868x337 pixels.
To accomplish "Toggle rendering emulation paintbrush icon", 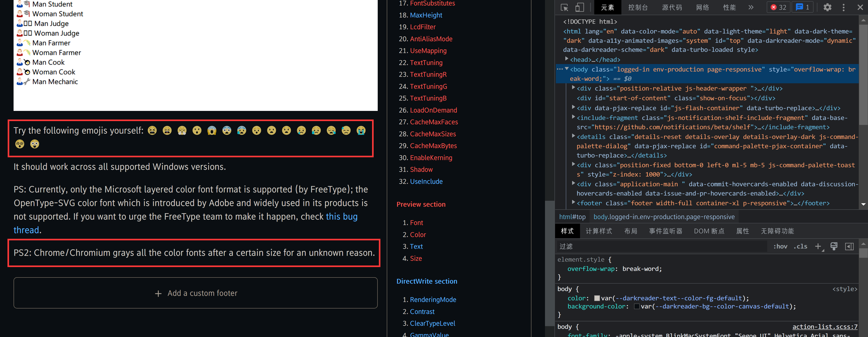I will [834, 247].
